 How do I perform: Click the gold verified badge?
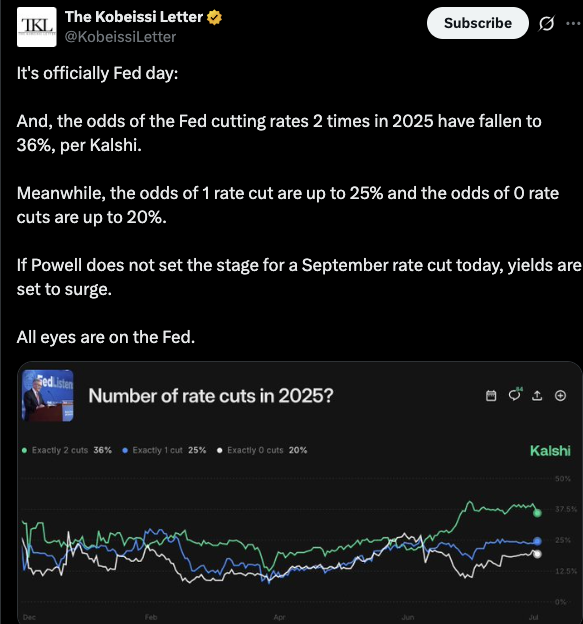(214, 18)
